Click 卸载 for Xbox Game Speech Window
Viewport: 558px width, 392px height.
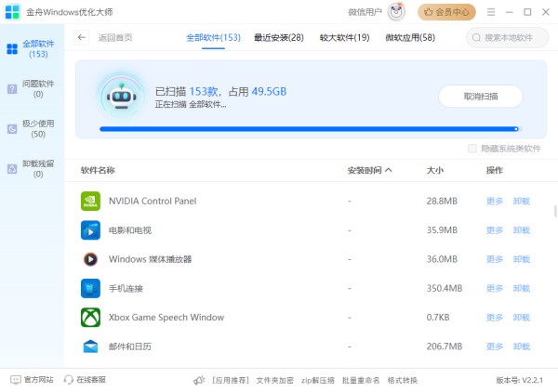[522, 318]
